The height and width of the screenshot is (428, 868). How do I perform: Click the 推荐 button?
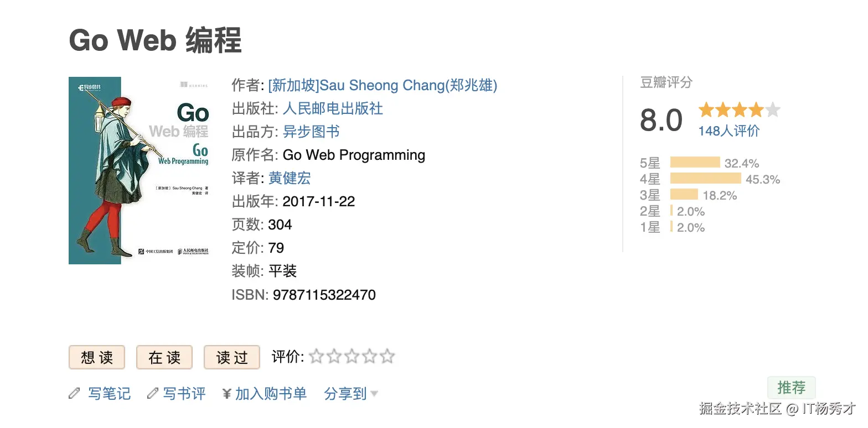(x=791, y=388)
